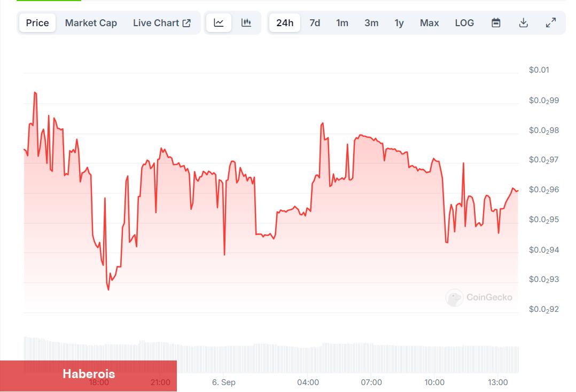Switch to line chart view

[219, 23]
